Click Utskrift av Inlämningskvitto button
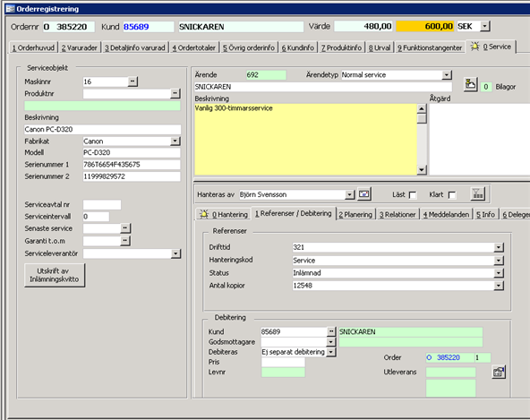The height and width of the screenshot is (420, 530). click(x=55, y=275)
